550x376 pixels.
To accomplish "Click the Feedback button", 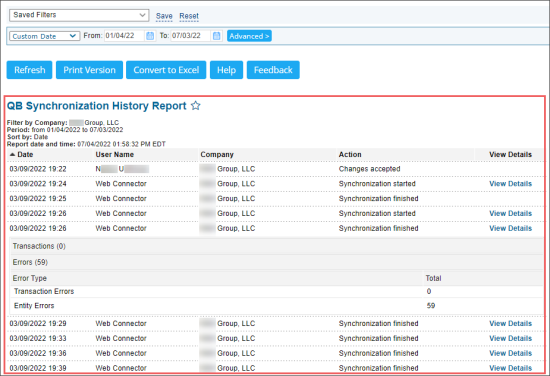I will click(x=273, y=70).
